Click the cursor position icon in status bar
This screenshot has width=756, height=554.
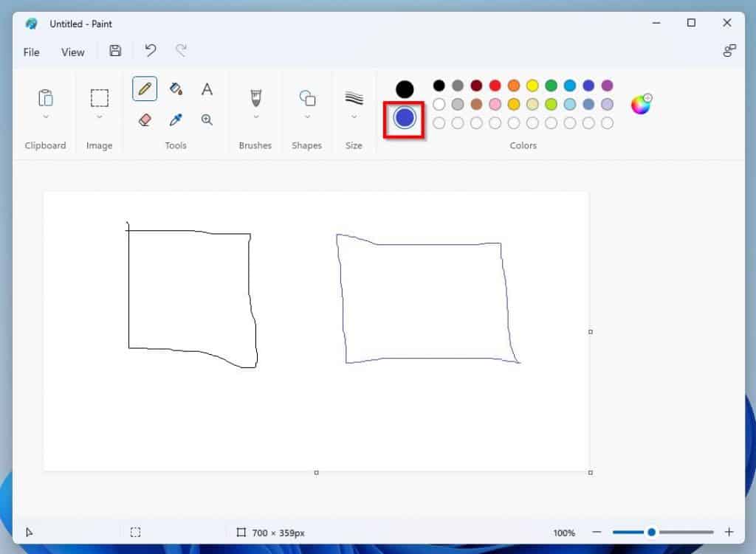29,533
